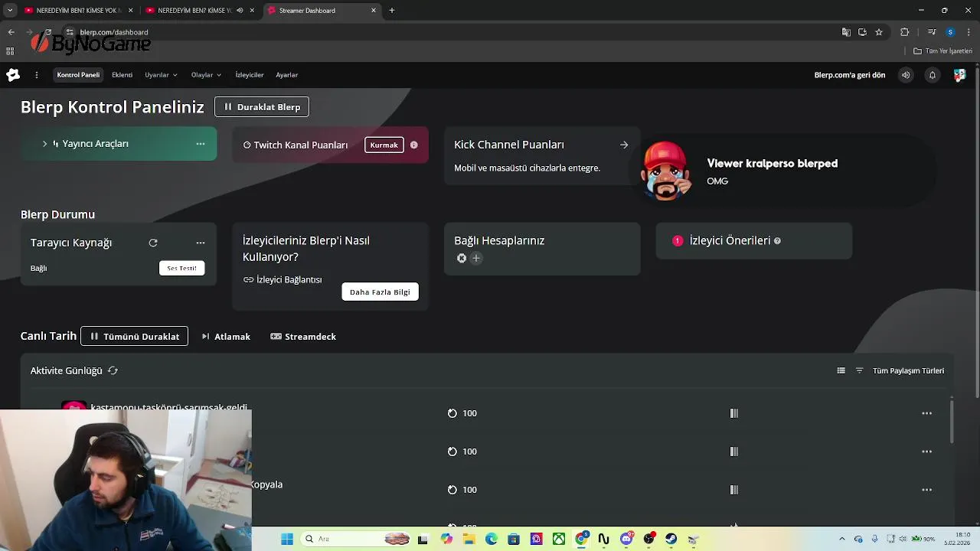980x551 pixels.
Task: Switch activity log to list view icon
Action: pos(841,370)
